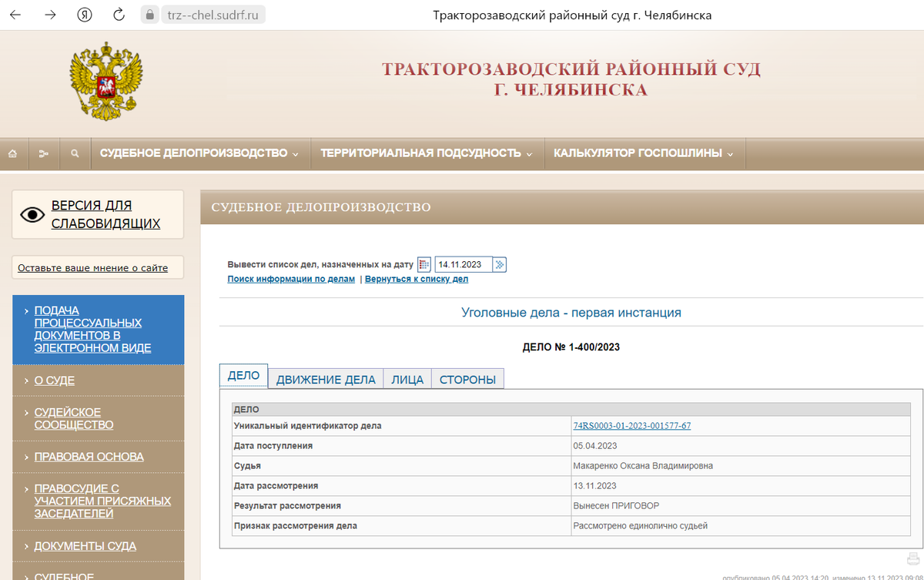The height and width of the screenshot is (580, 924).
Task: Go forward using browser forward arrow
Action: click(x=50, y=15)
